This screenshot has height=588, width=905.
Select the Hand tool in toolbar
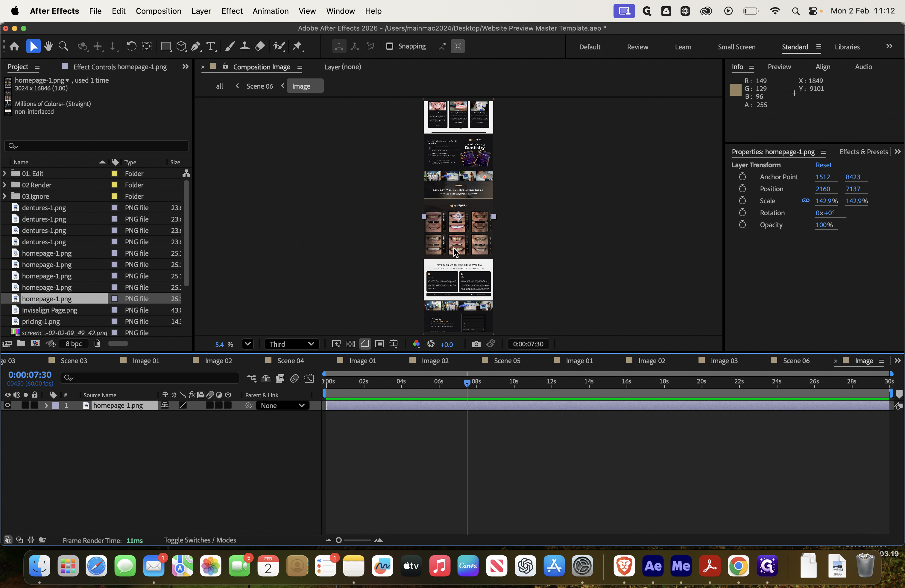click(x=48, y=46)
